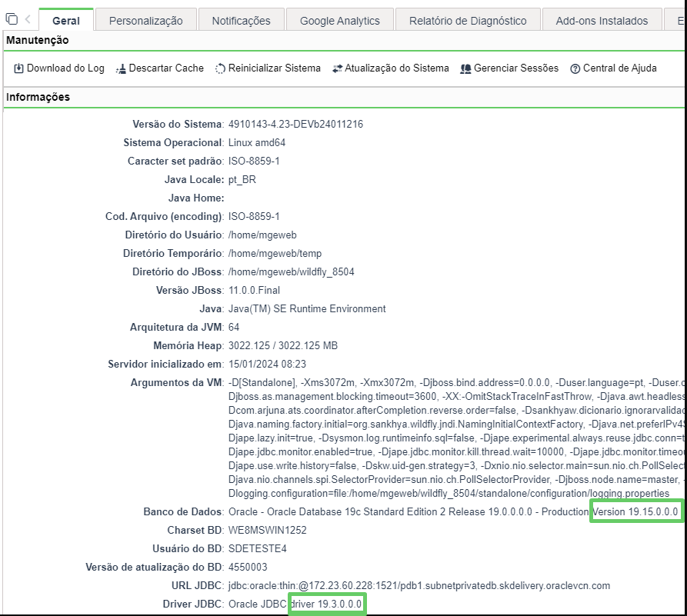Click the Reinicializar Sistema circular arrow icon
The width and height of the screenshot is (687, 616).
[x=220, y=68]
